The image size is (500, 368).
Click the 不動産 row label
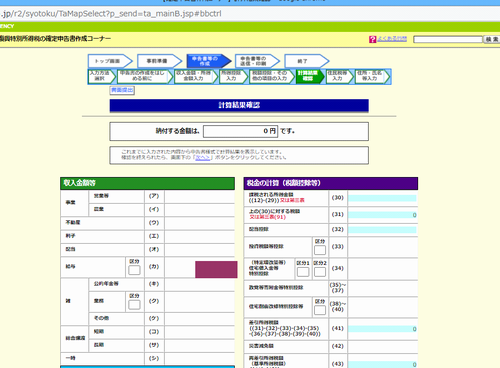click(x=73, y=223)
